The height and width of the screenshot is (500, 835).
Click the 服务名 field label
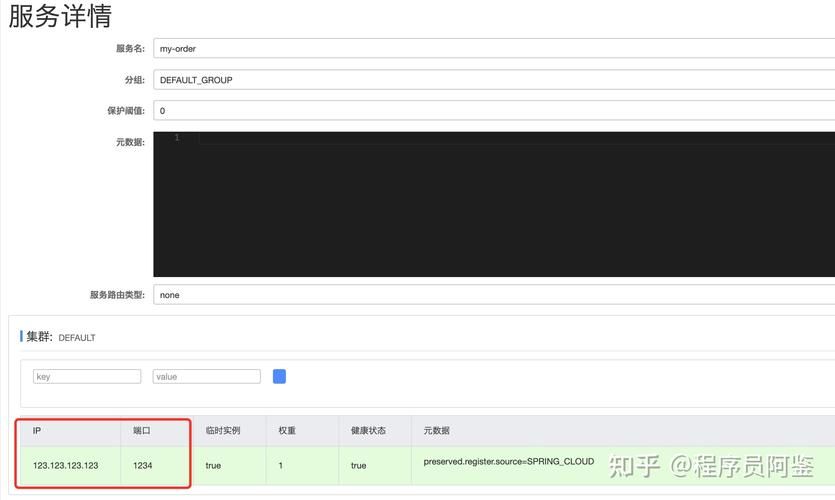(130, 48)
